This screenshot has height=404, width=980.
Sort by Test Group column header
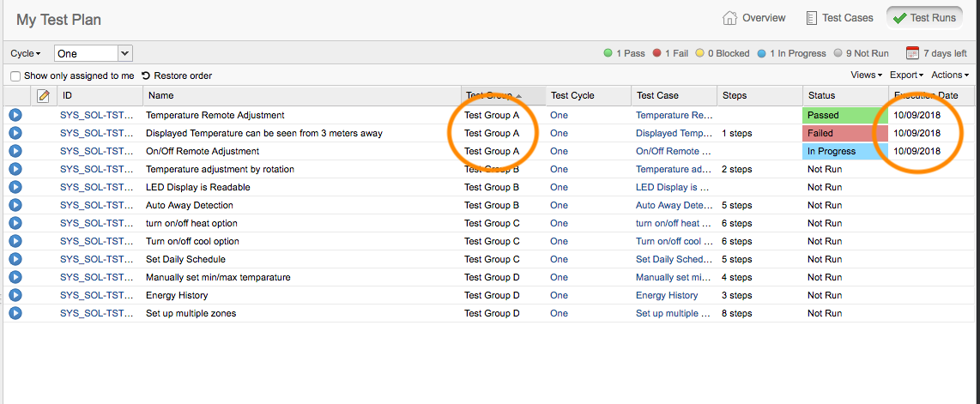[503, 95]
